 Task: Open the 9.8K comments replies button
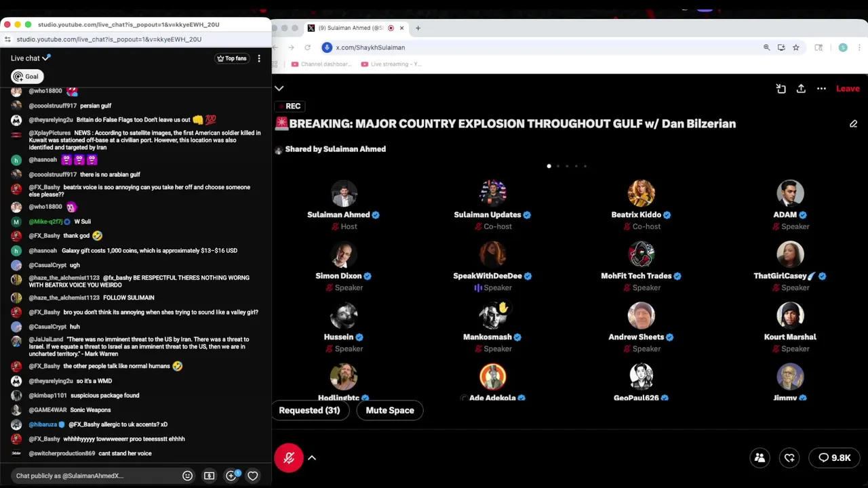(834, 457)
